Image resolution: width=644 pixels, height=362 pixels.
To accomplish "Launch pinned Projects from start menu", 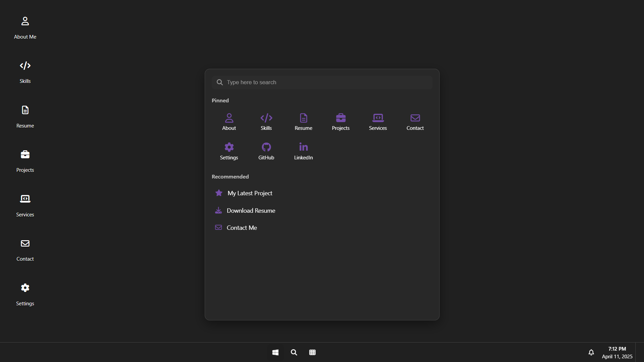I will coord(341,122).
